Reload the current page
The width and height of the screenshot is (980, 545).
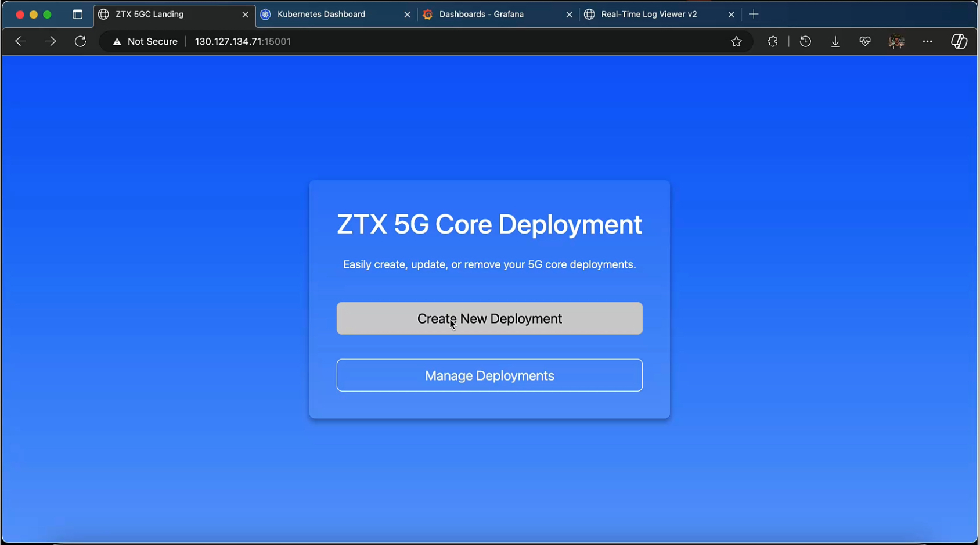80,41
